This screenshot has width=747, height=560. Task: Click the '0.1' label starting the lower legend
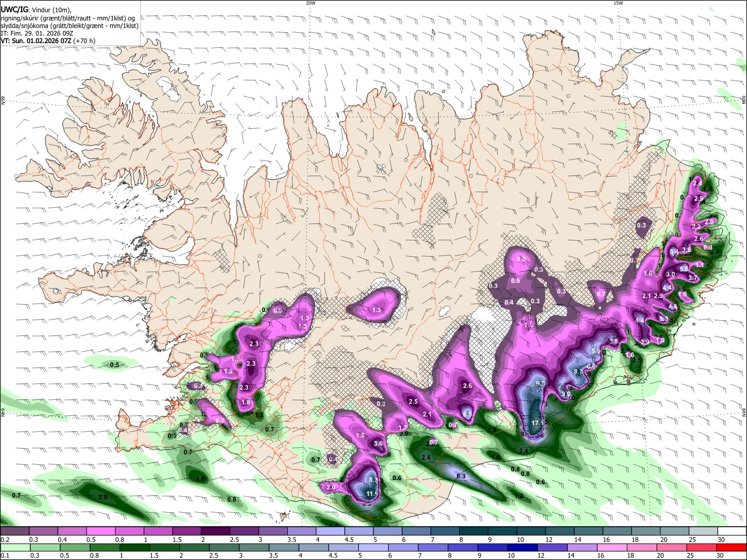(5, 556)
